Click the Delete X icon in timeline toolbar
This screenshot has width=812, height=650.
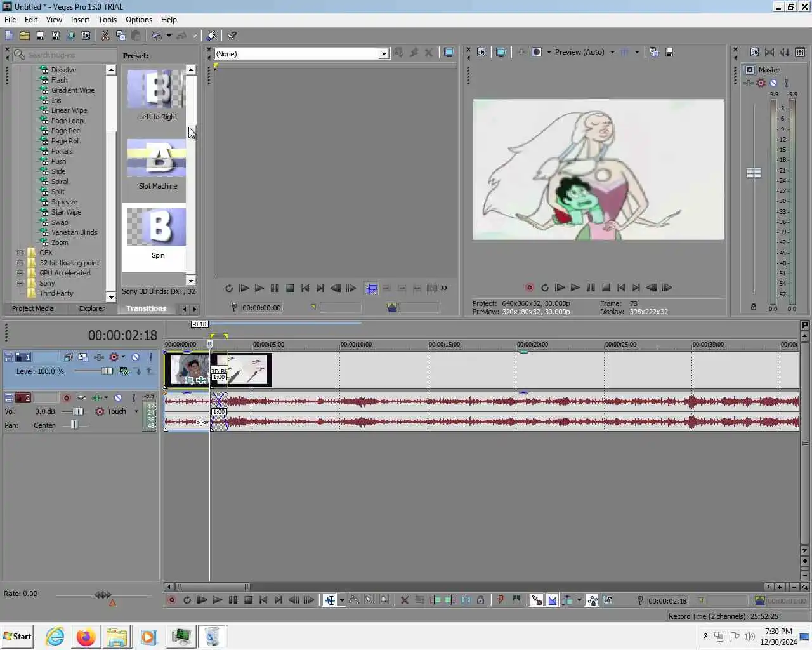404,600
